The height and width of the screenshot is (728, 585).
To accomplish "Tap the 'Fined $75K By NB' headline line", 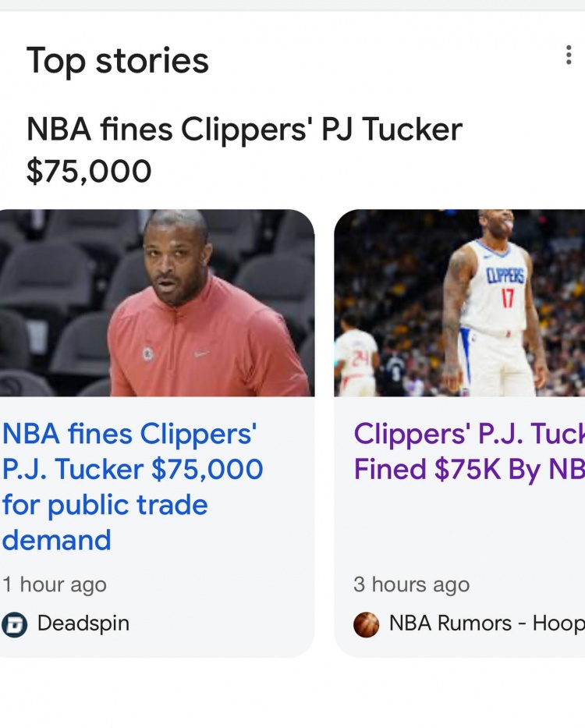I will tap(469, 469).
